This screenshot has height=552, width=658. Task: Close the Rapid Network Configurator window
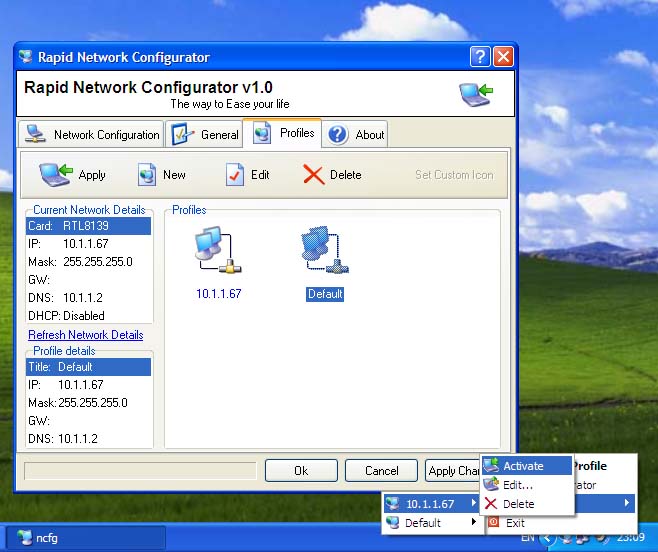click(x=503, y=57)
